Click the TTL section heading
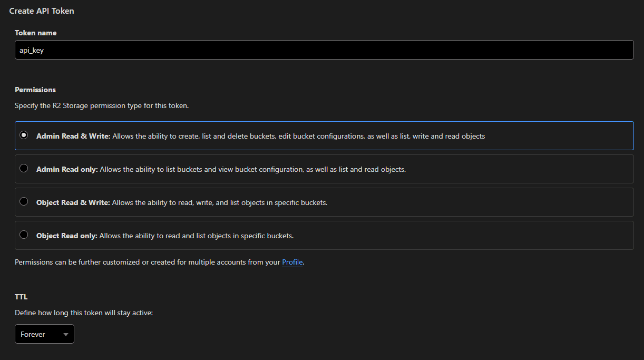 coord(21,296)
